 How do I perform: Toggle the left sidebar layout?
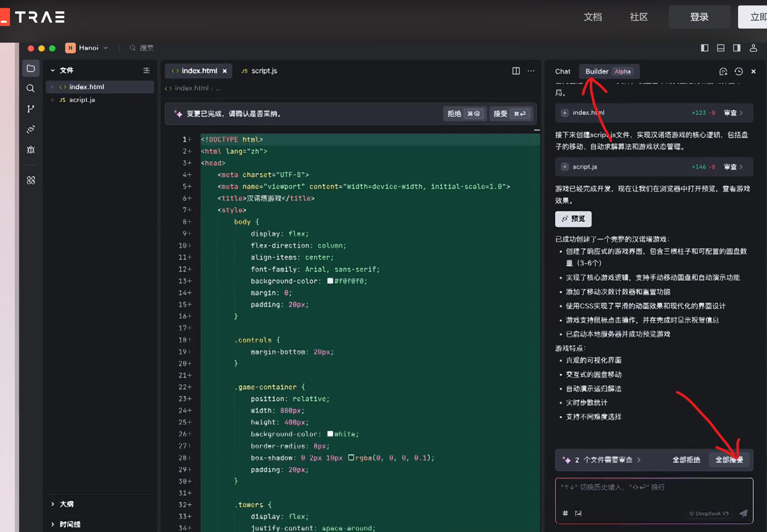pos(704,48)
